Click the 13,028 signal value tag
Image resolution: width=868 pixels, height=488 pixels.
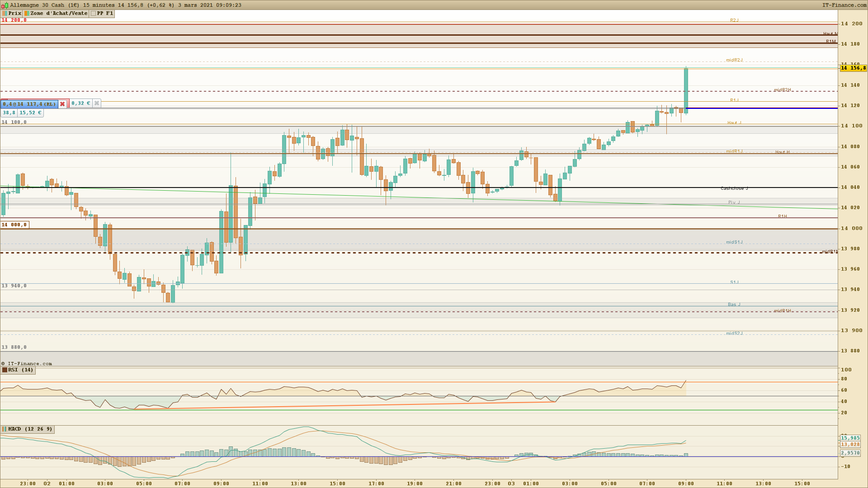click(850, 445)
